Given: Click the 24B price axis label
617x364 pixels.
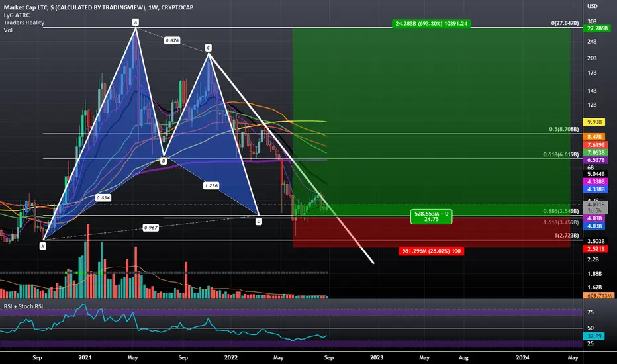Looking at the screenshot, I should click(592, 41).
